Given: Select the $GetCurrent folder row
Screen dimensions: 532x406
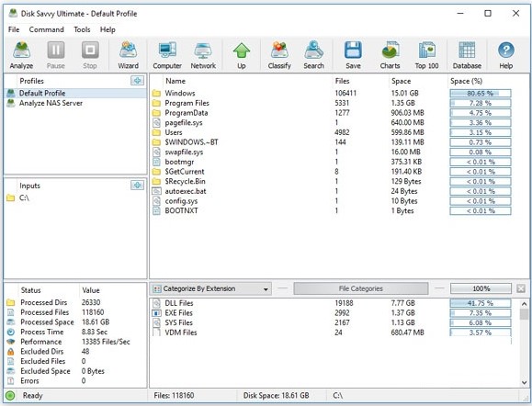Looking at the screenshot, I should tap(333, 172).
